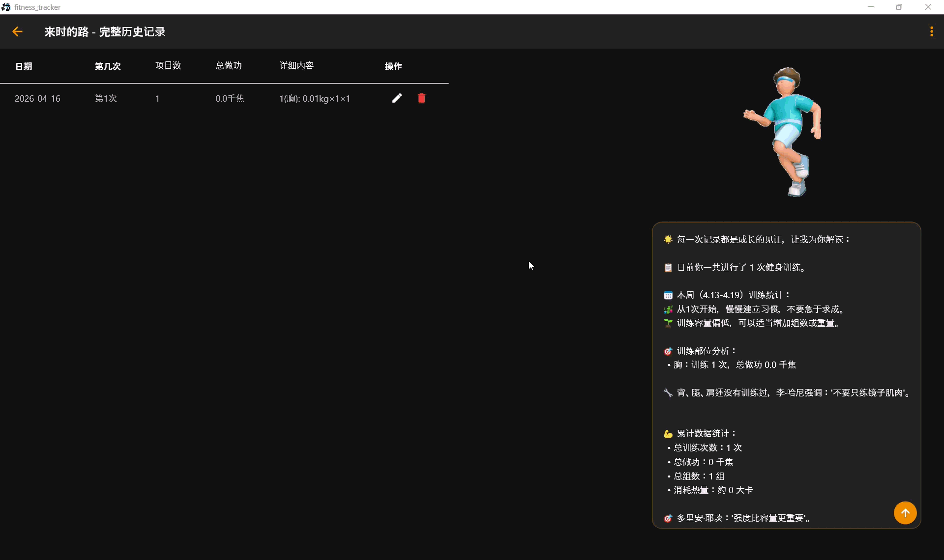The width and height of the screenshot is (944, 560).
Task: Click the page title 来时的路 - 完整历史记录
Action: click(105, 32)
